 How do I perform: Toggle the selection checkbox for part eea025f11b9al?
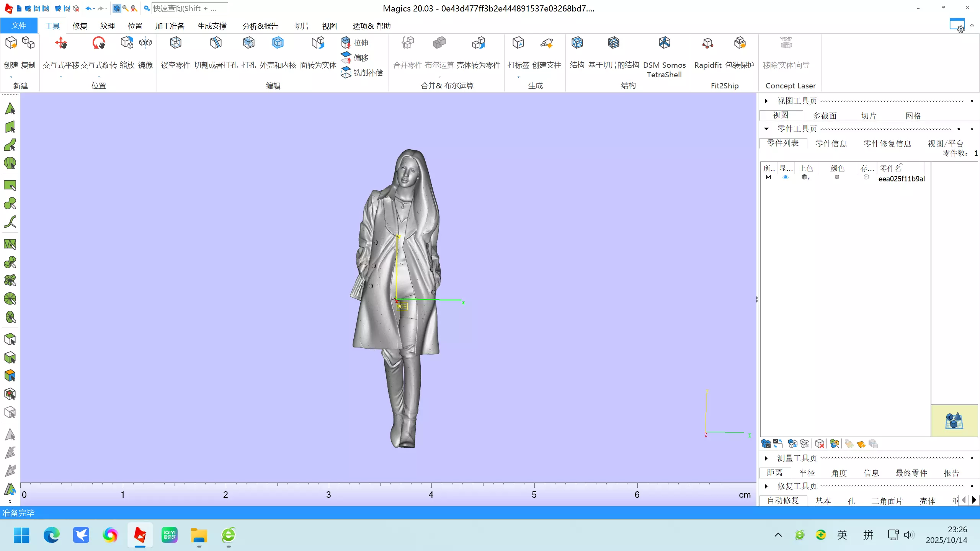coord(768,177)
